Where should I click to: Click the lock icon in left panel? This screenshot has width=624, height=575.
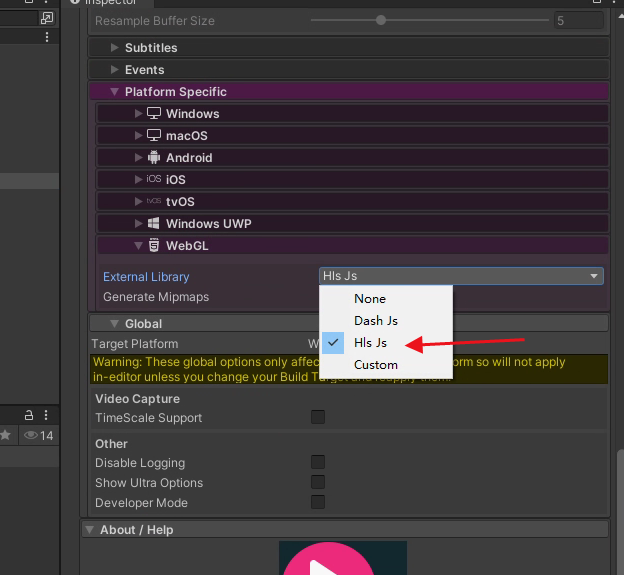pyautogui.click(x=29, y=415)
